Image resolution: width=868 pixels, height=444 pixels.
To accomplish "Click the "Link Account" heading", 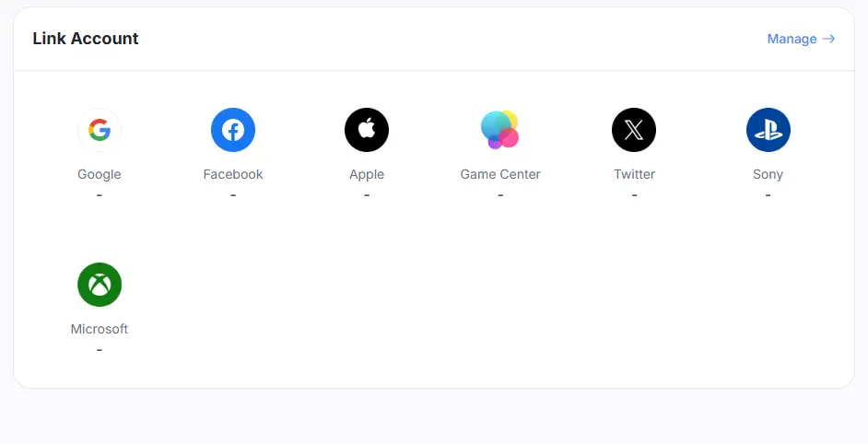I will [86, 39].
